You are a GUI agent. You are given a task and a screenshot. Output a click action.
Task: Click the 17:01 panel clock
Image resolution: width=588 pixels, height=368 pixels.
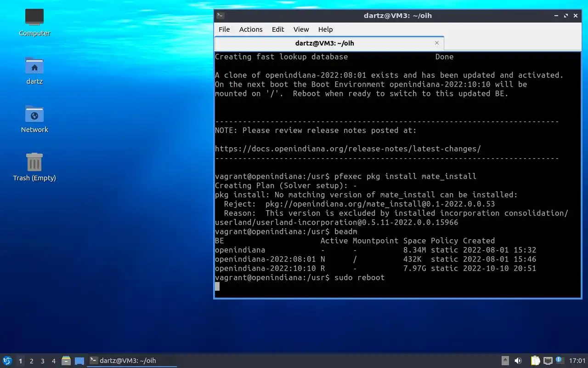point(577,361)
